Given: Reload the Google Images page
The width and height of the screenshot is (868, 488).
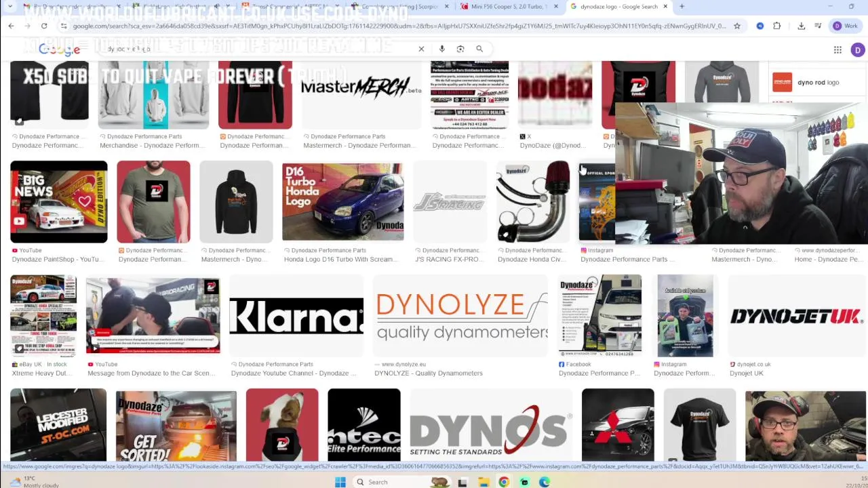Looking at the screenshot, I should tap(44, 26).
